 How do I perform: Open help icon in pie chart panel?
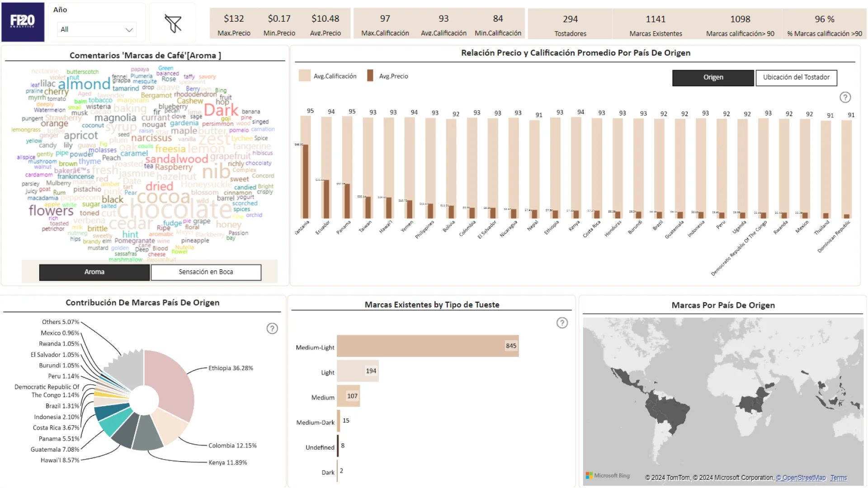272,328
